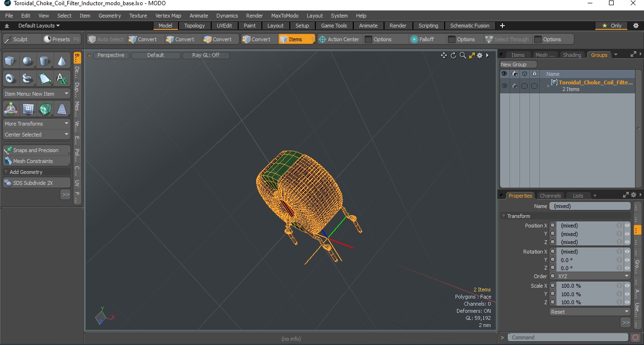This screenshot has width=644, height=345.
Task: Click the Presets button
Action: 61,39
